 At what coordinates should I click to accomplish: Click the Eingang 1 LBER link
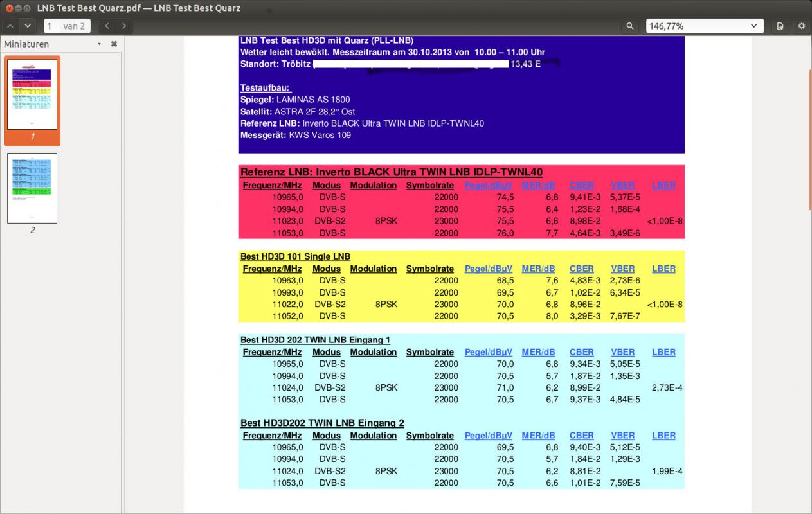[663, 352]
